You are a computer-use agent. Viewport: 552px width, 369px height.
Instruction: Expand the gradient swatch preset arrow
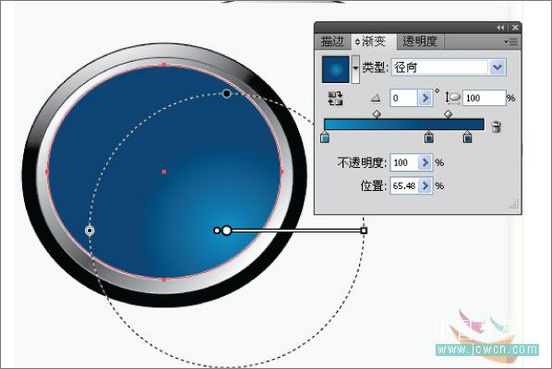click(x=356, y=69)
